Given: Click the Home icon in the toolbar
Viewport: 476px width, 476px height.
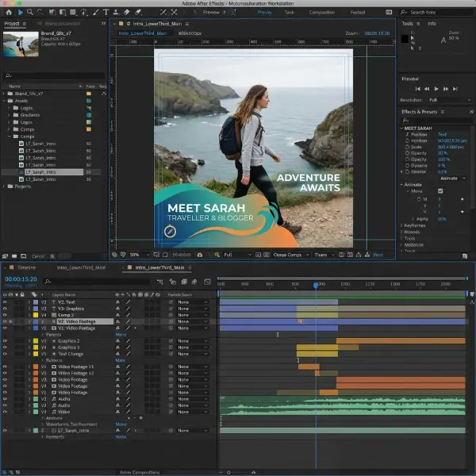Looking at the screenshot, I should tap(9, 13).
